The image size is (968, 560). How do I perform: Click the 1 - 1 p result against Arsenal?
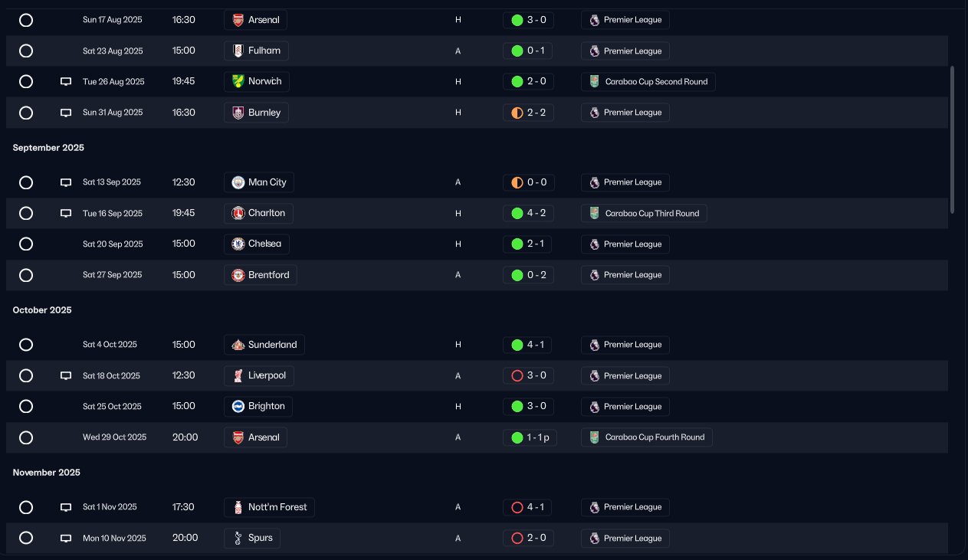click(x=538, y=437)
